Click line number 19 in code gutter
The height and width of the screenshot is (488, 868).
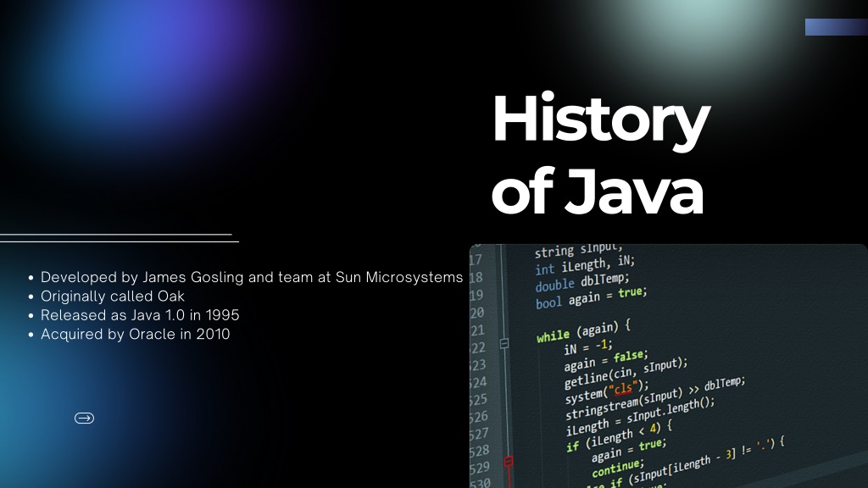(x=476, y=296)
